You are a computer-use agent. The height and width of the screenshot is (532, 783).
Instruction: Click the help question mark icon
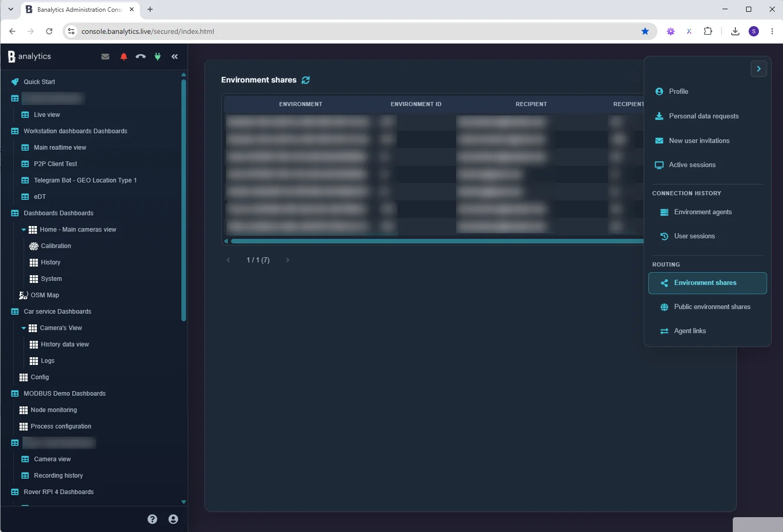coord(152,519)
